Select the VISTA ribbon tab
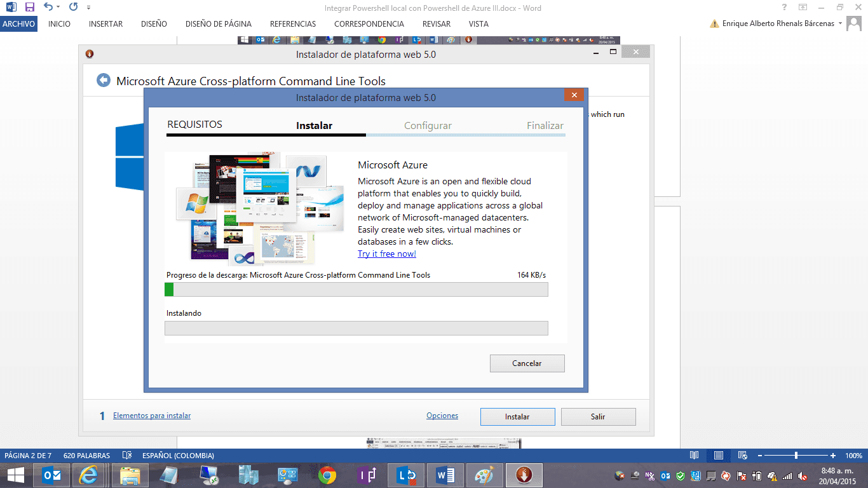 pos(478,24)
